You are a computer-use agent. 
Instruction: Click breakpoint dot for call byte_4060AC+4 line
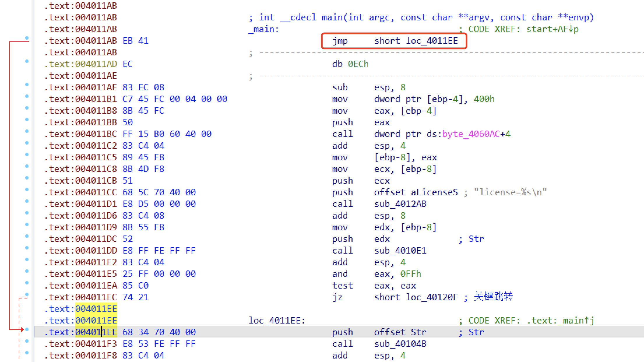(x=27, y=131)
